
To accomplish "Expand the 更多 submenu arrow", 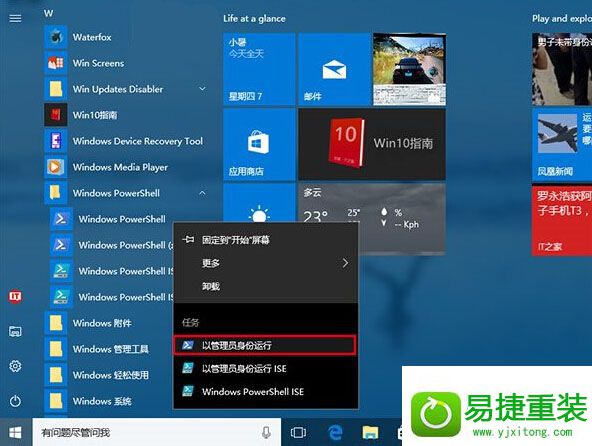I will click(345, 263).
